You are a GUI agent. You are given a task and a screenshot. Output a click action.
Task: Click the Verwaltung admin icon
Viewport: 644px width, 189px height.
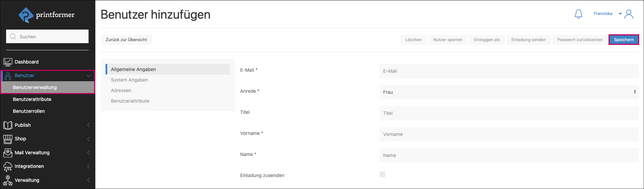[8, 180]
